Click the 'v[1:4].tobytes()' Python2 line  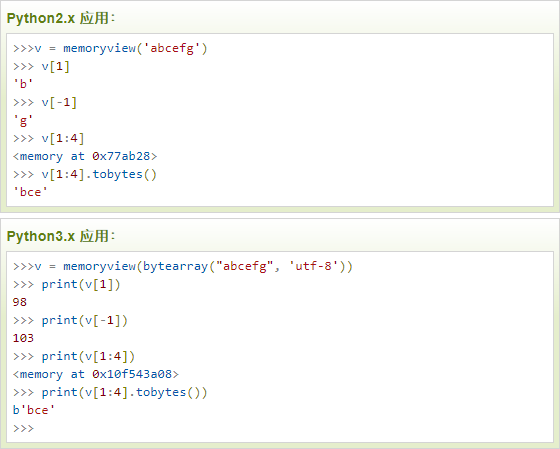(x=85, y=174)
